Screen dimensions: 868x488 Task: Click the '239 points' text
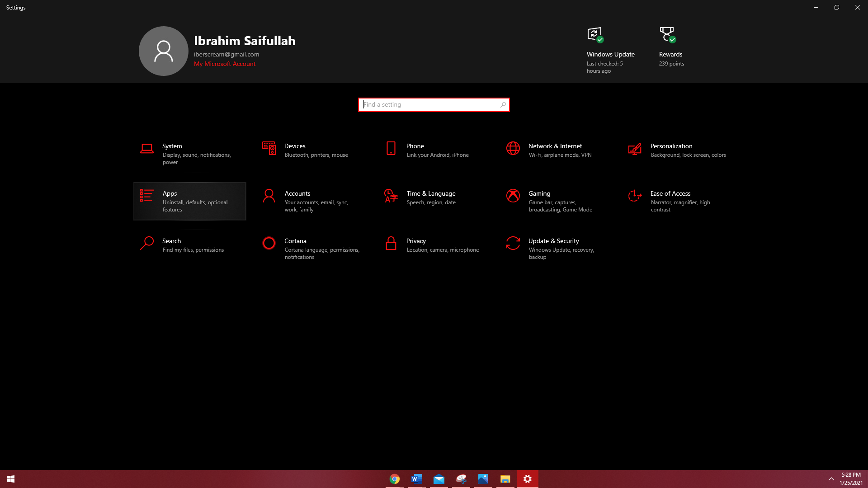[671, 64]
